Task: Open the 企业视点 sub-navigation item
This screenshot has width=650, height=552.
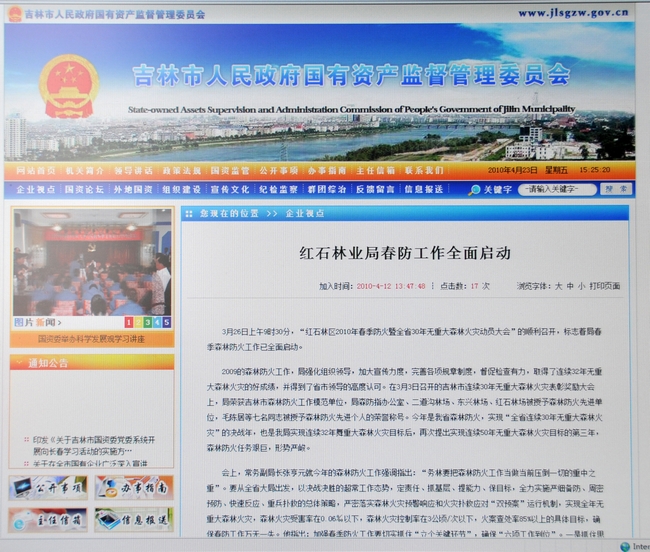Action: 36,189
